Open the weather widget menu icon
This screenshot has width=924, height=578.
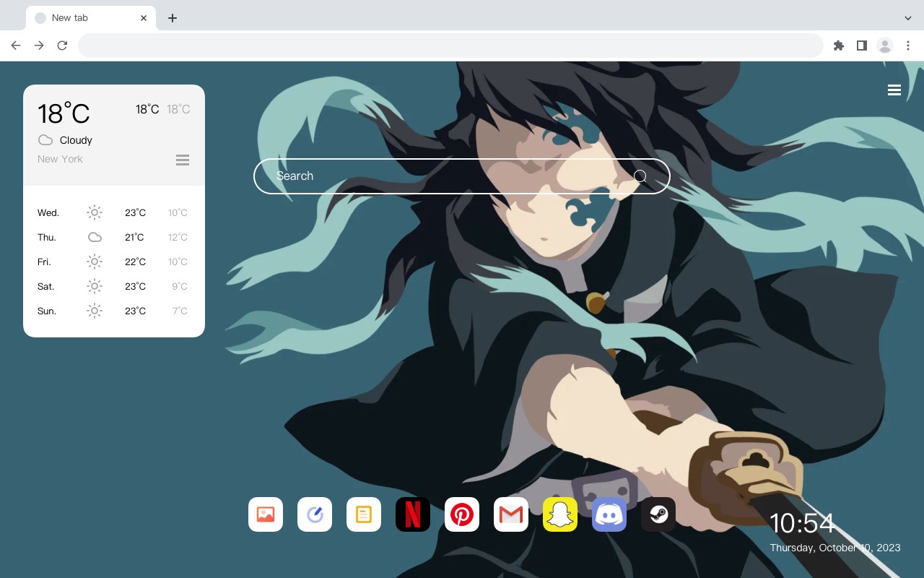pyautogui.click(x=183, y=160)
